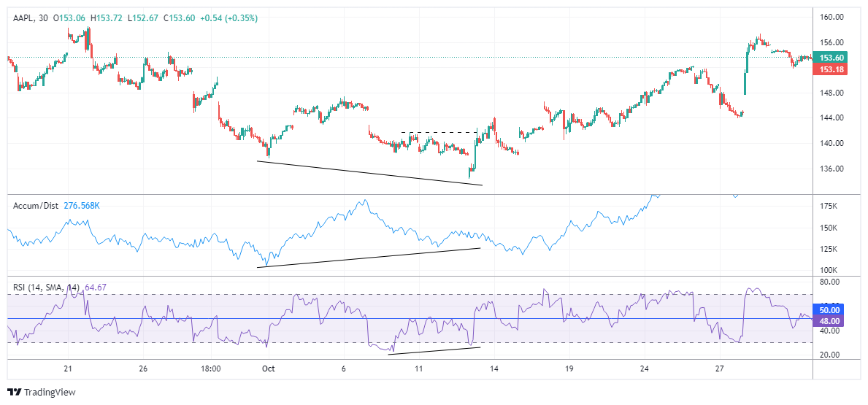Select the short trendline under RSI lows
Image resolution: width=868 pixels, height=405 pixels.
pos(434,351)
